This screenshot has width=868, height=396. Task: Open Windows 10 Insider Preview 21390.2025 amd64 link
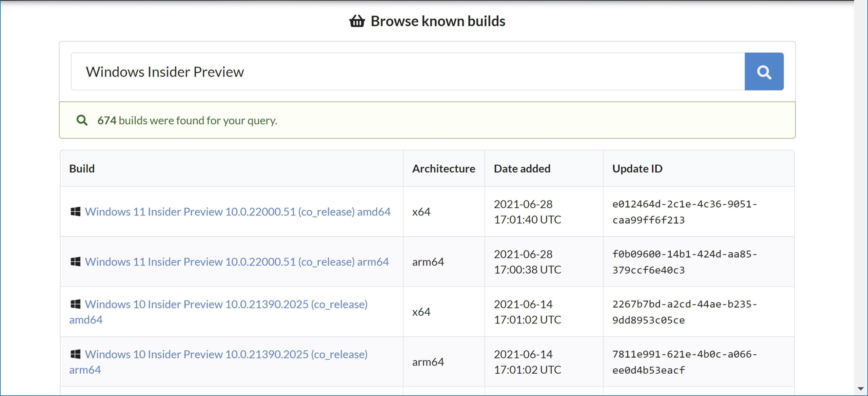coord(226,304)
